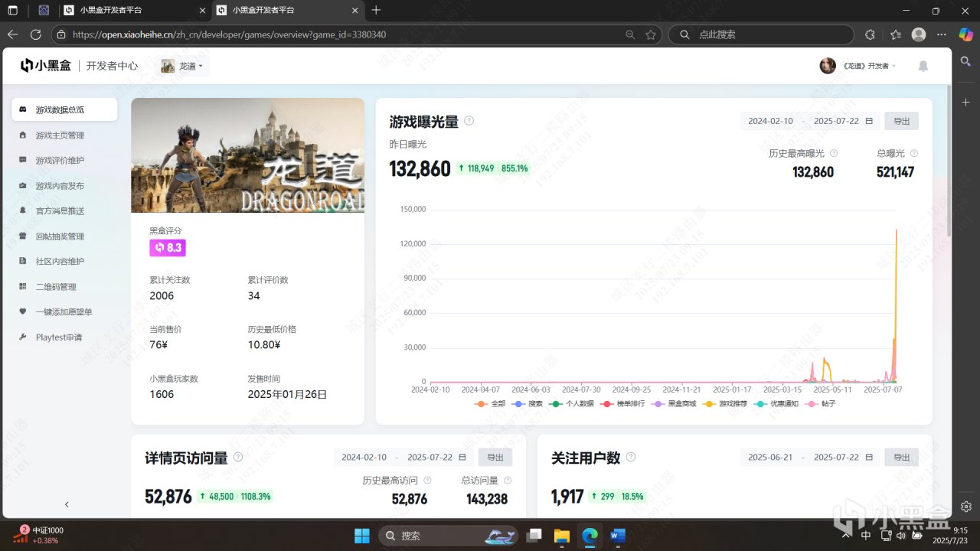
Task: Toggle the 帖子 legend series
Action: pos(820,403)
